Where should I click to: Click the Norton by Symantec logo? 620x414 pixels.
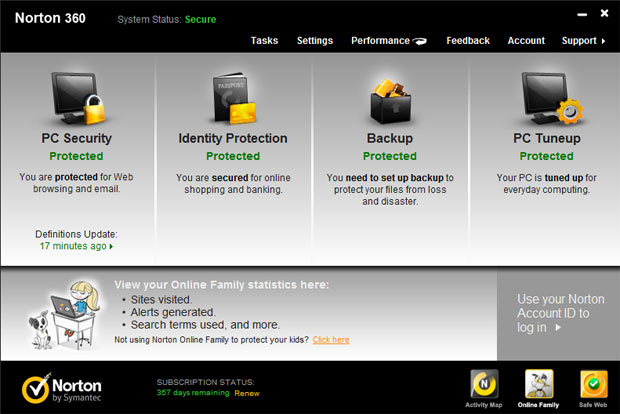pos(62,388)
